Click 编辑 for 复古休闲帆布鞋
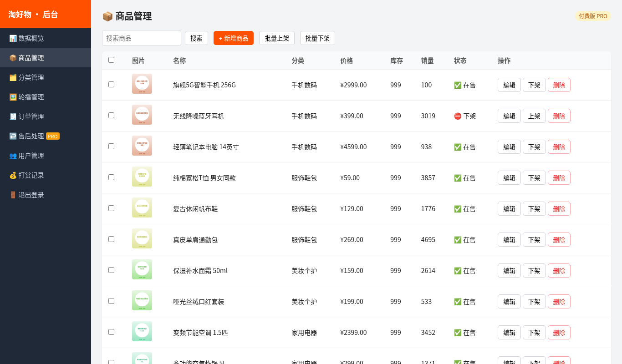The height and width of the screenshot is (364, 622). coord(509,209)
